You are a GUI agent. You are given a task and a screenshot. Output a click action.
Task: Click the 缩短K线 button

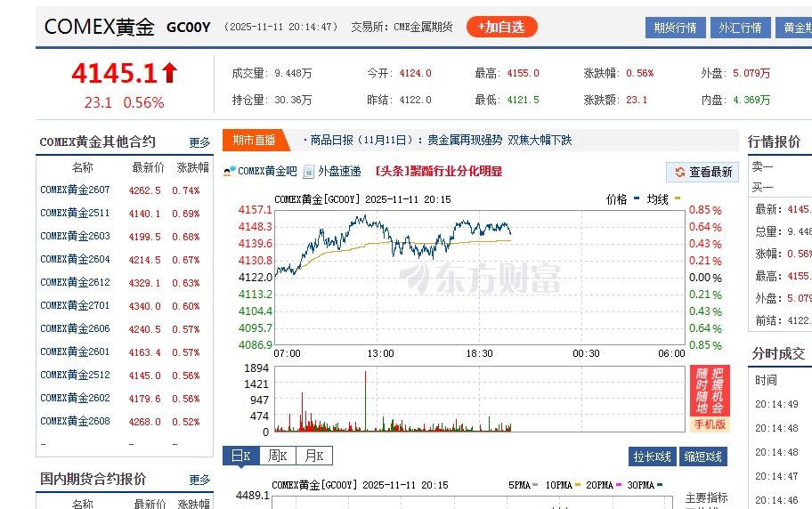(x=703, y=456)
